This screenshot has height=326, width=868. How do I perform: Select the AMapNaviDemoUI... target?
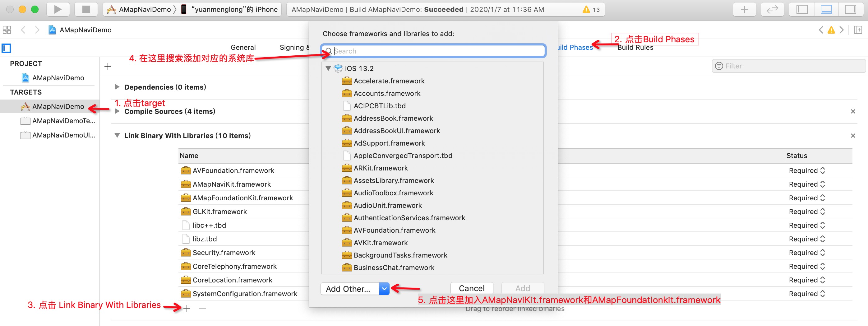(58, 135)
